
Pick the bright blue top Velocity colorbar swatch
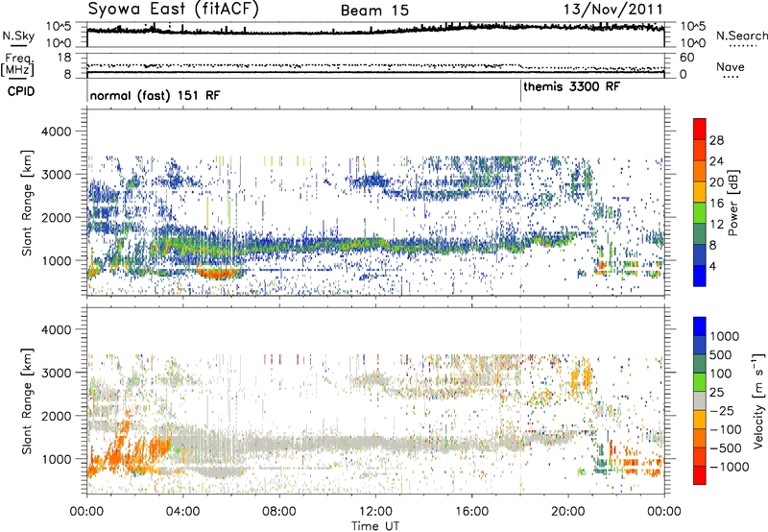[x=700, y=326]
